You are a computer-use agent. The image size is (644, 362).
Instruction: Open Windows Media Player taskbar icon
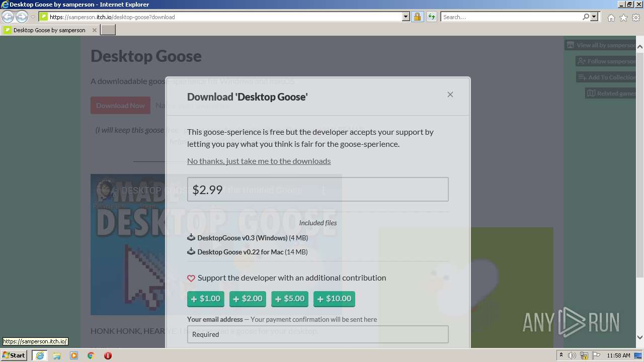pos(74,355)
